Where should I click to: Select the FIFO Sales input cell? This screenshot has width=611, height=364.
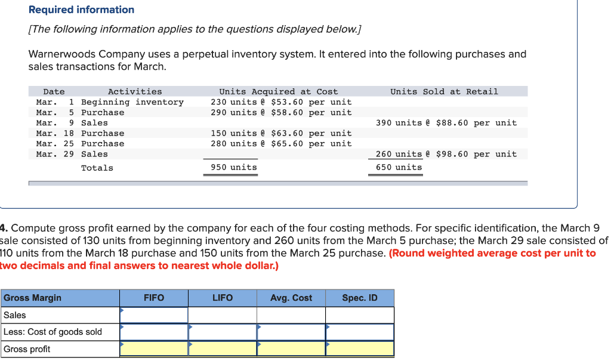153,314
